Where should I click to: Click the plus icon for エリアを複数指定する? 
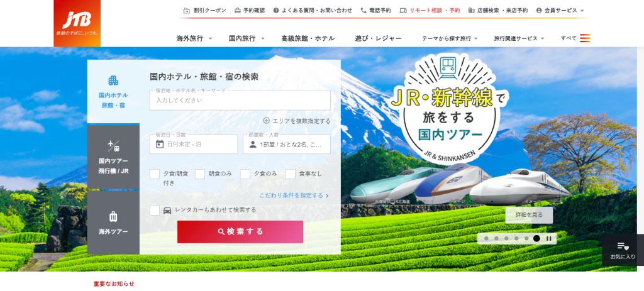click(x=267, y=121)
